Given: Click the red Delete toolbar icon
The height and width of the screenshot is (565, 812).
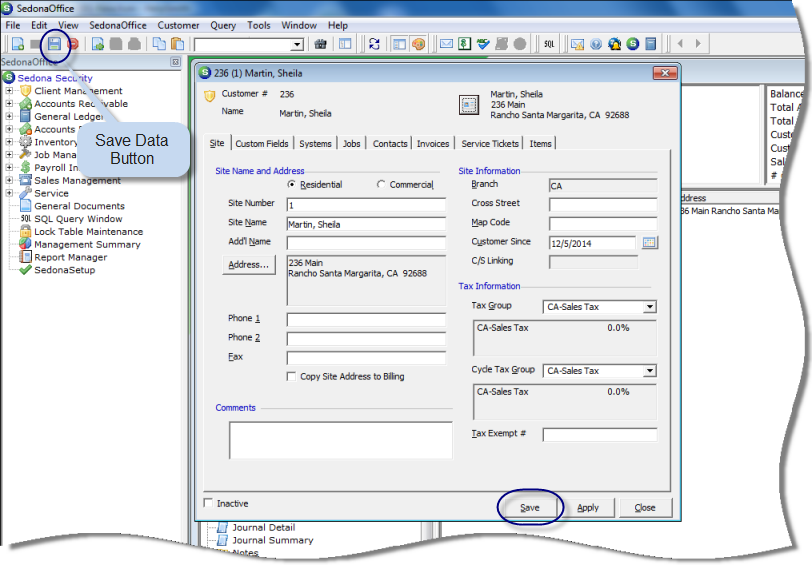Looking at the screenshot, I should [x=73, y=44].
